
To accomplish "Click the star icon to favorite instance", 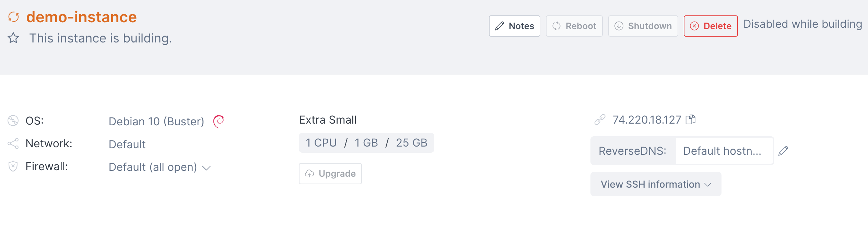I will (x=13, y=38).
